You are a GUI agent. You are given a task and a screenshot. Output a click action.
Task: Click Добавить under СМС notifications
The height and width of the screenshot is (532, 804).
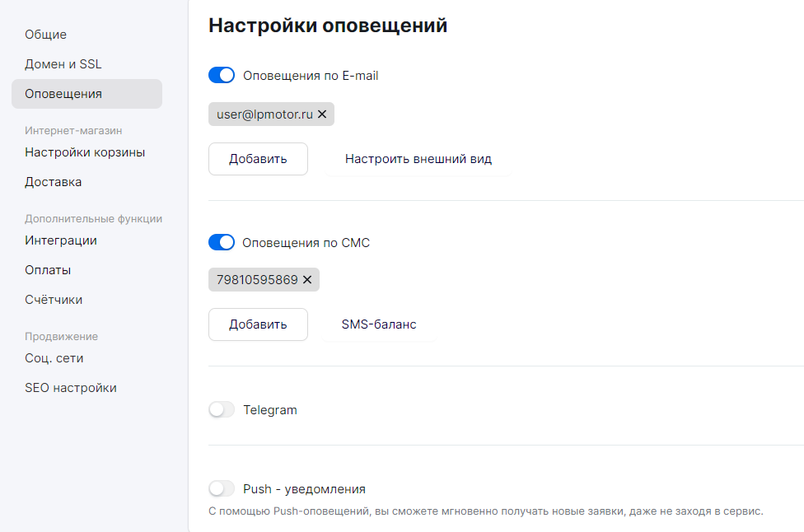pos(258,324)
